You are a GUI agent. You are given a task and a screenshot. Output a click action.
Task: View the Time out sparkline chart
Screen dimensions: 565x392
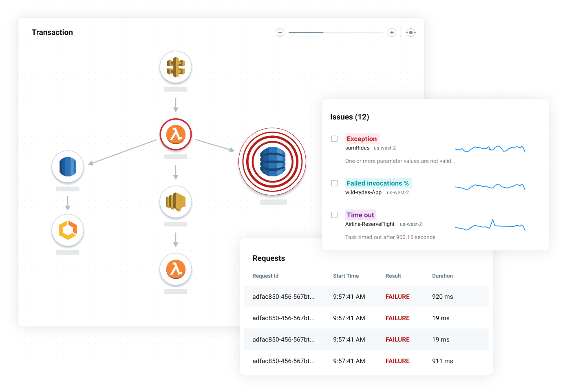click(490, 225)
